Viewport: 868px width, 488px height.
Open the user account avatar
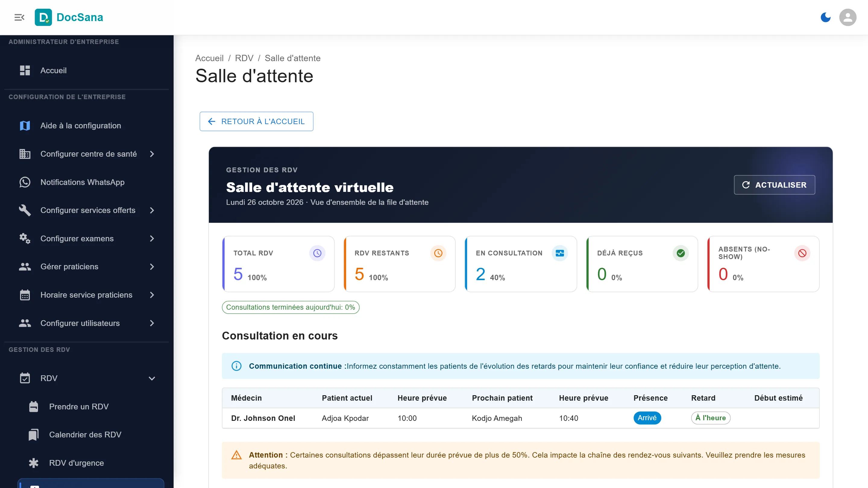point(848,17)
